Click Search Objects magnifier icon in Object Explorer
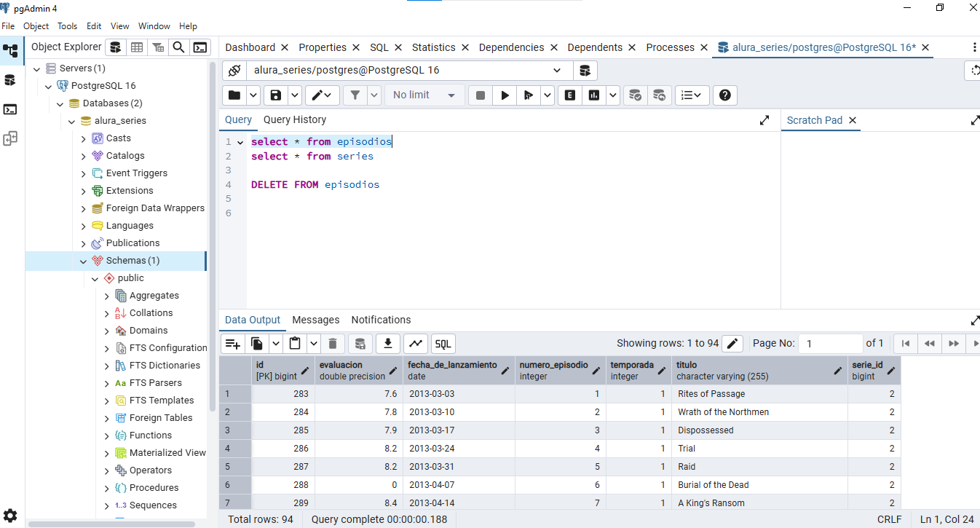This screenshot has height=528, width=980. pos(178,47)
